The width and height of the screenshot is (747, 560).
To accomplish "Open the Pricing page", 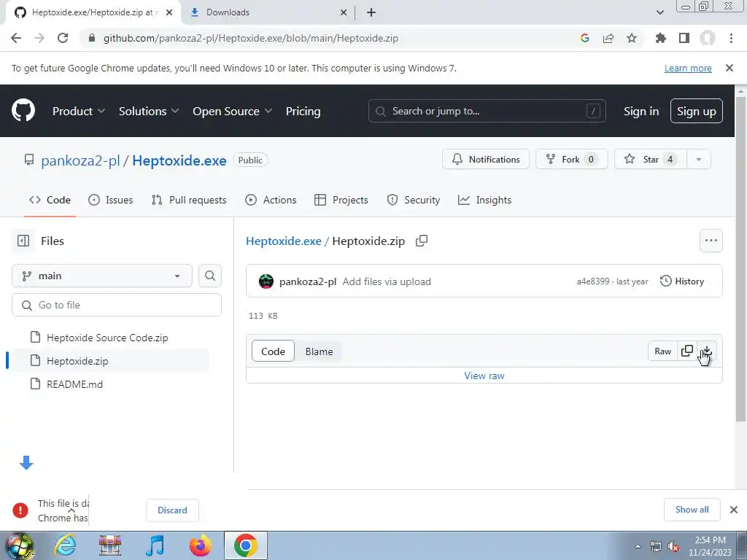I will [x=303, y=111].
